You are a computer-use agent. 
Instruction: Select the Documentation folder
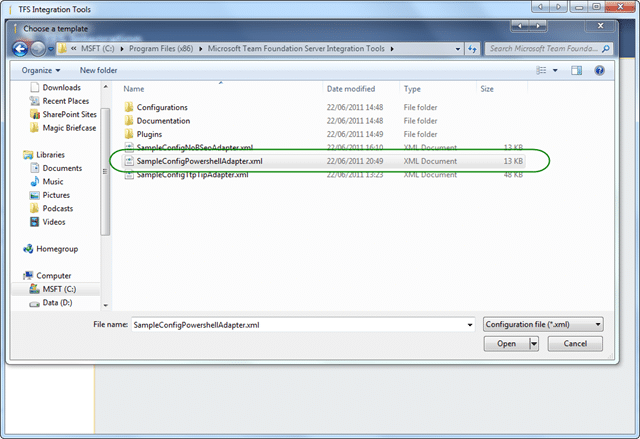[x=163, y=121]
